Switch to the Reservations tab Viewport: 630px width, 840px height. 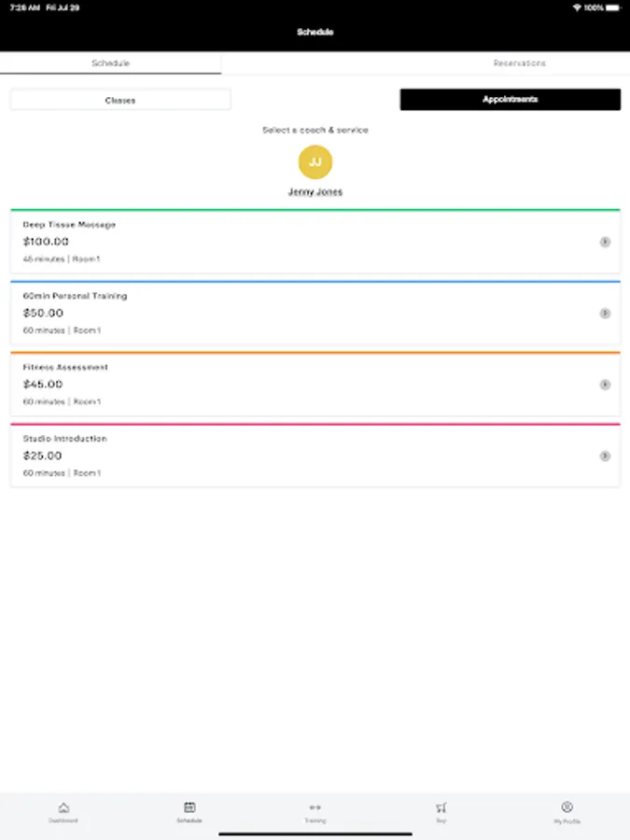pyautogui.click(x=519, y=63)
